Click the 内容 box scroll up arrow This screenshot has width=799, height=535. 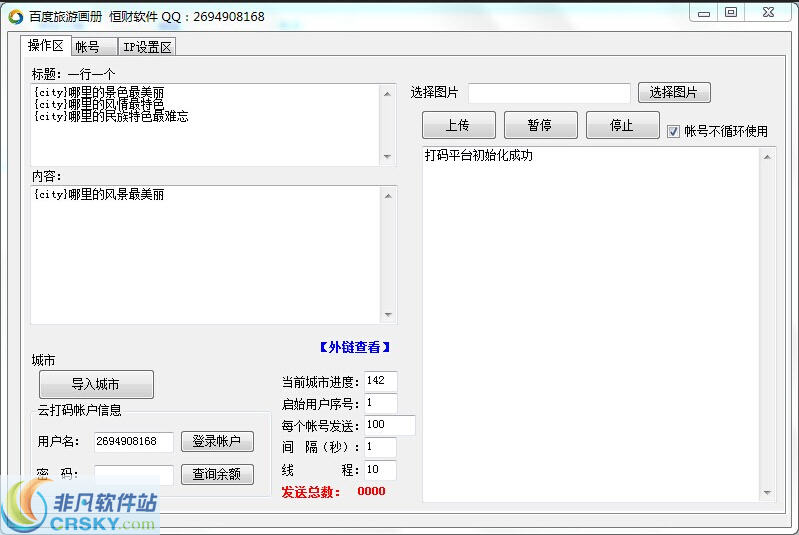tap(388, 196)
